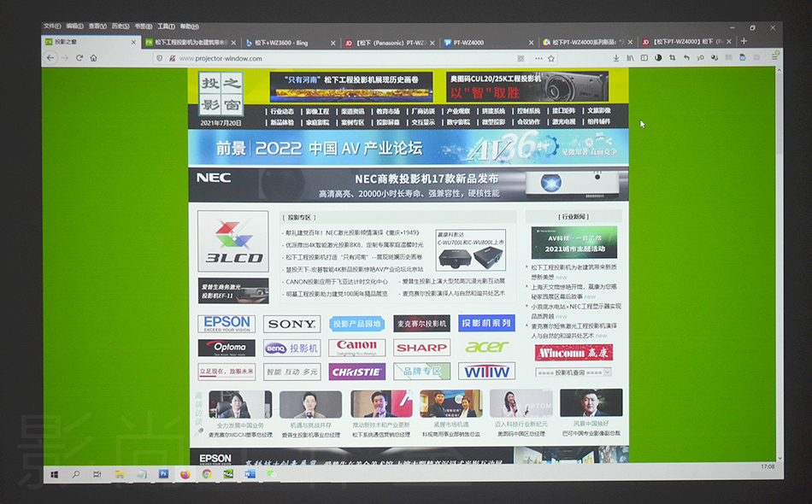Bookmark this page with the star icon
Image resolution: width=812 pixels, height=504 pixels.
pyautogui.click(x=550, y=58)
